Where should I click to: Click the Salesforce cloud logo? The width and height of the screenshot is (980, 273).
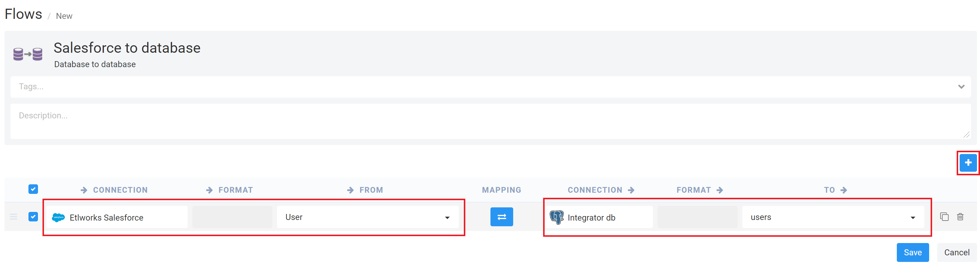tap(58, 217)
